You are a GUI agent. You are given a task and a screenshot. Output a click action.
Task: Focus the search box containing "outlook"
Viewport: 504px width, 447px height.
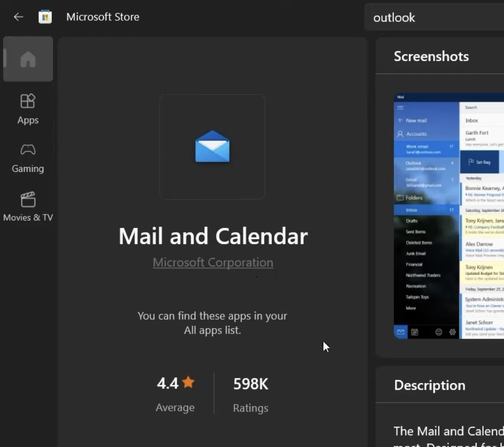[434, 17]
